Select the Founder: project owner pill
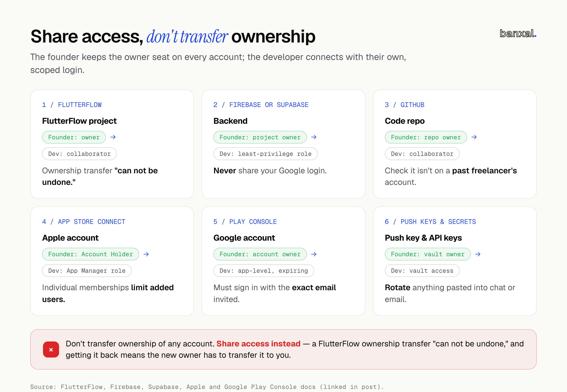Viewport: 567px width, 392px height. pos(260,137)
